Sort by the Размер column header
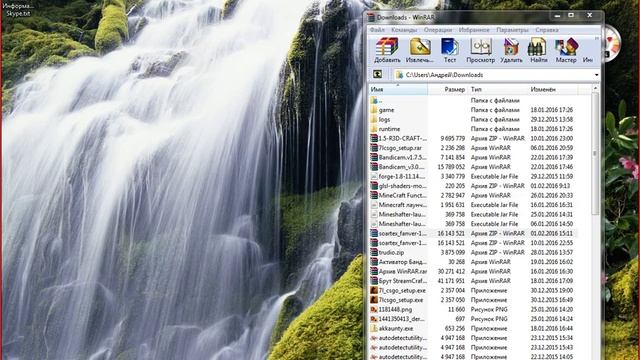This screenshot has height=360, width=640. click(x=447, y=89)
